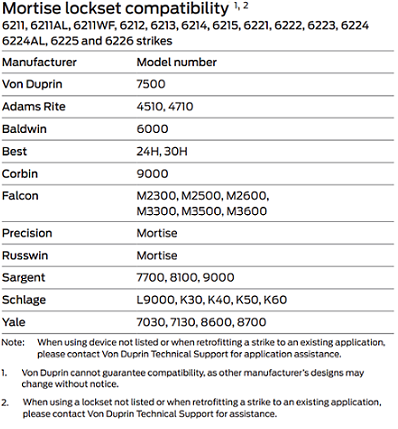Select the Baldwin manufacturer cell
Image resolution: width=398 pixels, height=429 pixels.
click(24, 129)
